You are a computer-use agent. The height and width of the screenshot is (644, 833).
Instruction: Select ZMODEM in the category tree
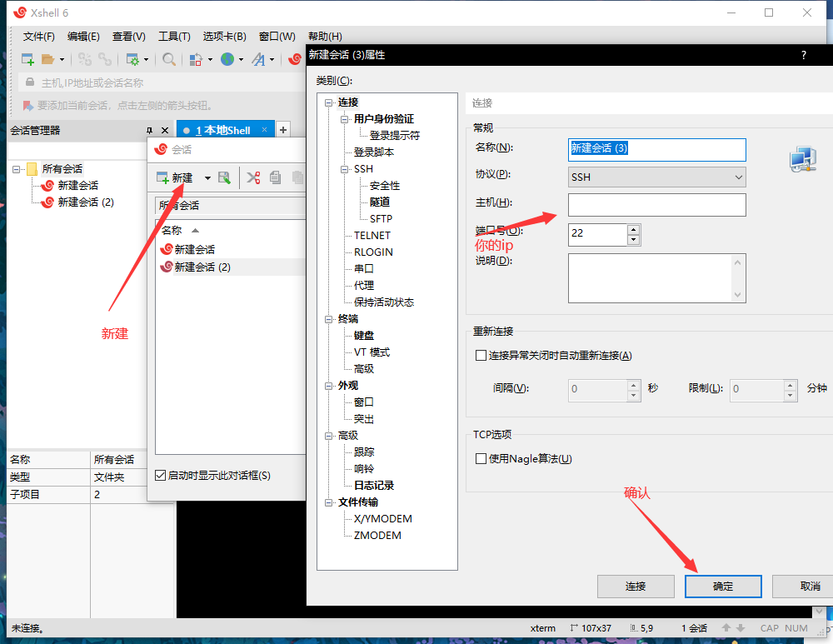point(377,536)
